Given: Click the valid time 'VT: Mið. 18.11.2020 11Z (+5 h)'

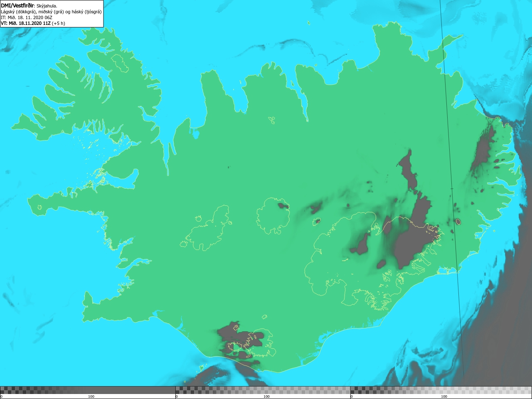Looking at the screenshot, I should pos(33,23).
